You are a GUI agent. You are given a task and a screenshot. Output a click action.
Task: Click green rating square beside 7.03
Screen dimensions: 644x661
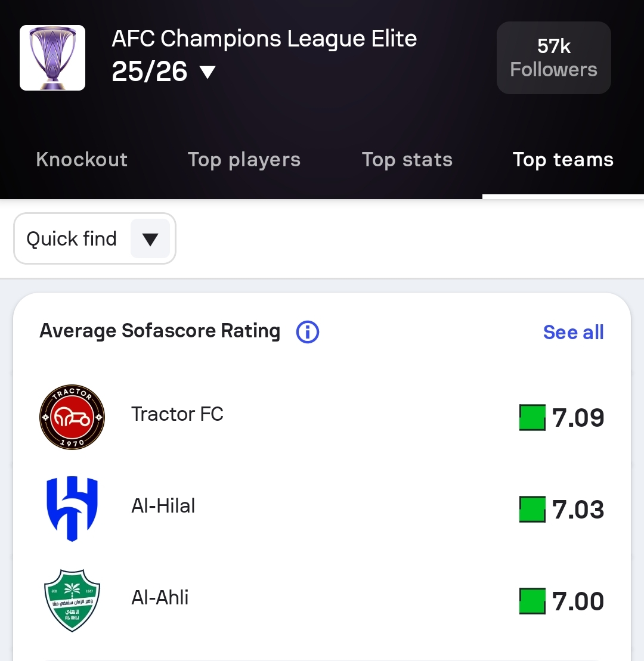(x=532, y=510)
